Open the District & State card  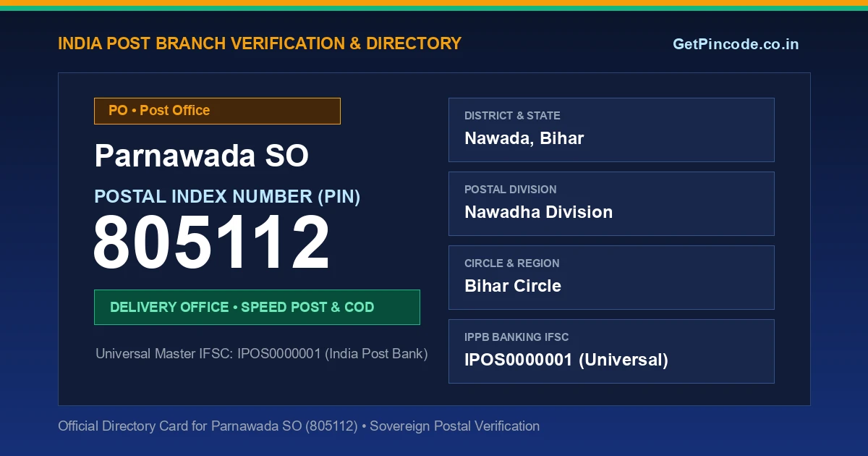tap(611, 130)
